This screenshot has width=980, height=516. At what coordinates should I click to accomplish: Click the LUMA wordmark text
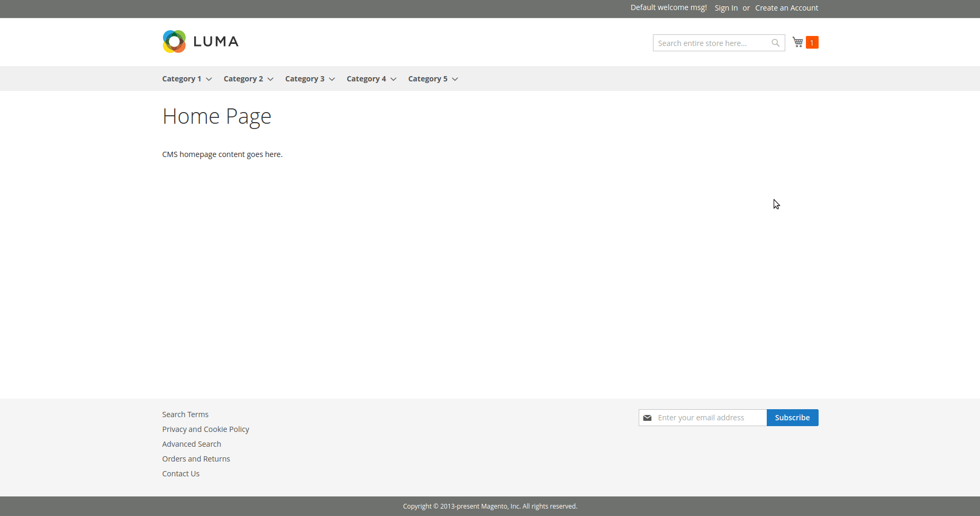click(216, 42)
